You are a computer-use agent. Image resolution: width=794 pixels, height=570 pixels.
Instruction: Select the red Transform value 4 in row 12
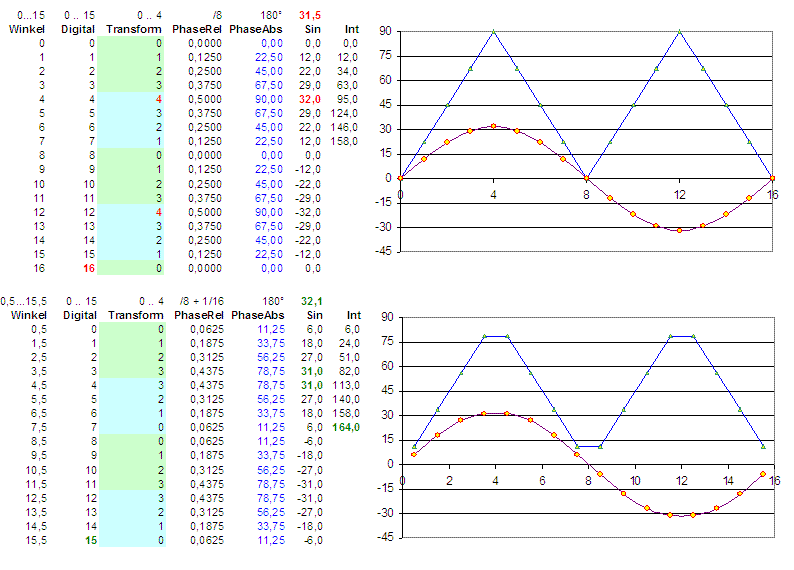(x=158, y=212)
